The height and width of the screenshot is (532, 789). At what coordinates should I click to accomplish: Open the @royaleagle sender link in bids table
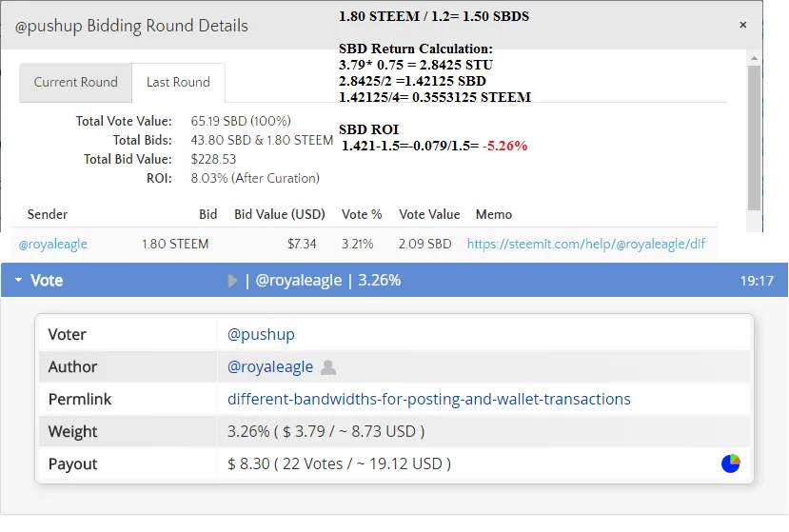click(53, 244)
